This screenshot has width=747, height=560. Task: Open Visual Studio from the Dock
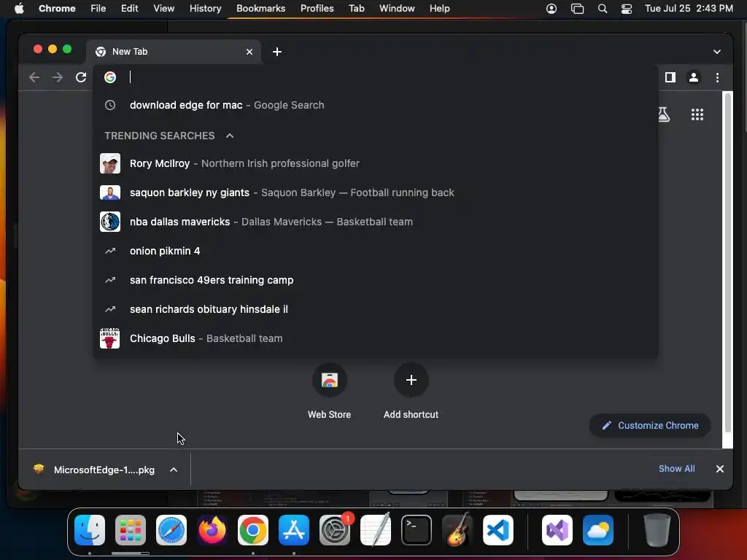tap(557, 530)
